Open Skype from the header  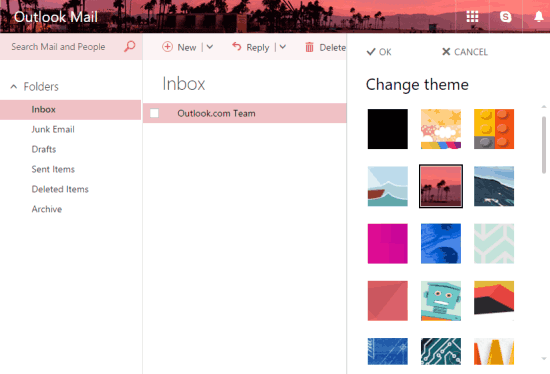point(505,16)
